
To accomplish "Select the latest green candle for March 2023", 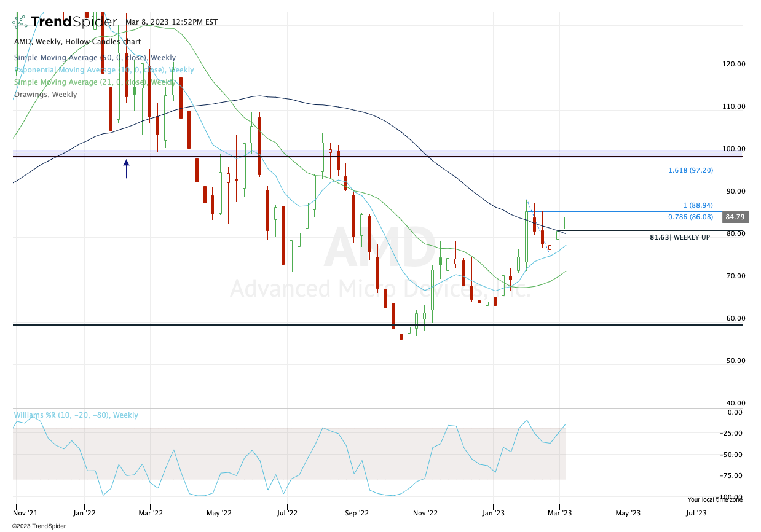I will tap(566, 222).
